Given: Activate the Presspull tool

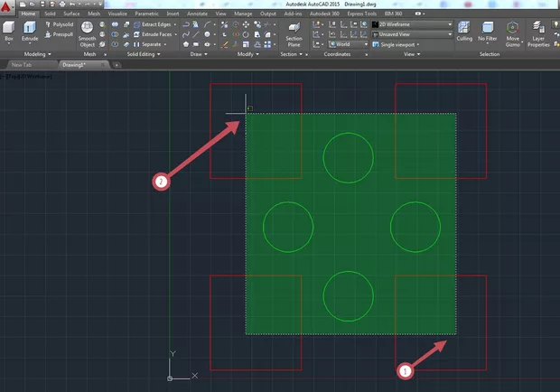Looking at the screenshot, I should click(59, 34).
